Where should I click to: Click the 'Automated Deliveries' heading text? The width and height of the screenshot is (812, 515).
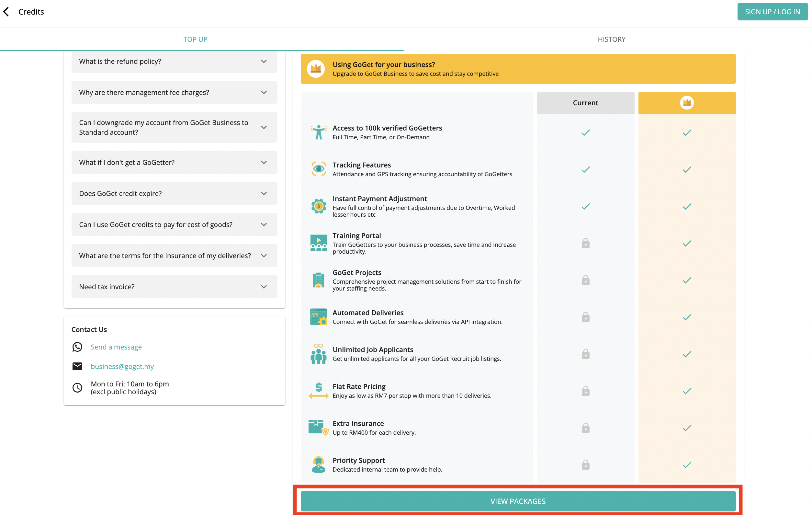click(368, 313)
